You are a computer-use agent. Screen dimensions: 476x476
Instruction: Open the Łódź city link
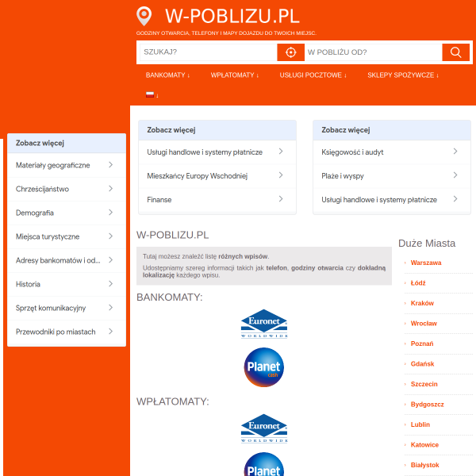(418, 283)
